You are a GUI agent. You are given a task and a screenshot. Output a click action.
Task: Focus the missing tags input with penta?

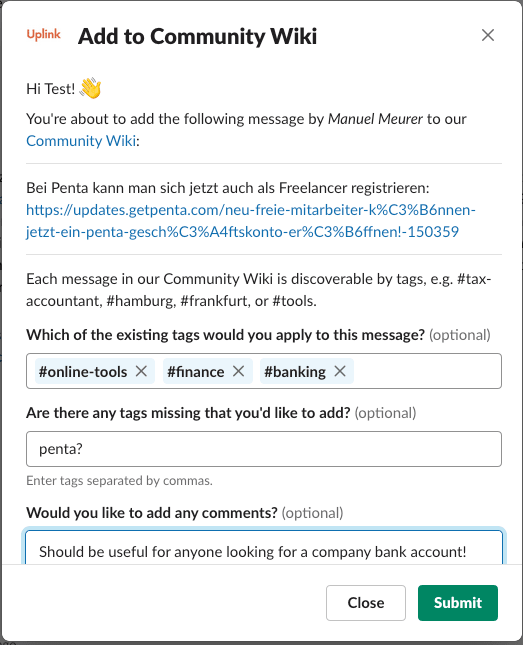[x=264, y=449]
